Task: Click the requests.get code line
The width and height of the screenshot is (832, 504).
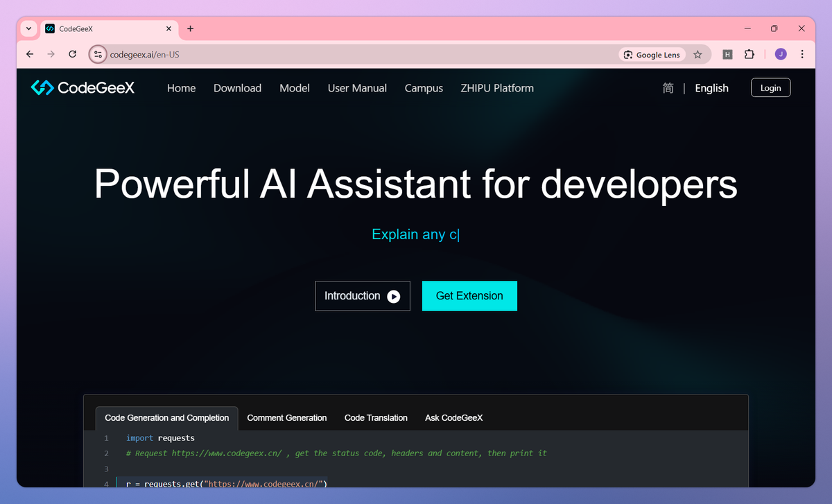Action: [x=226, y=483]
